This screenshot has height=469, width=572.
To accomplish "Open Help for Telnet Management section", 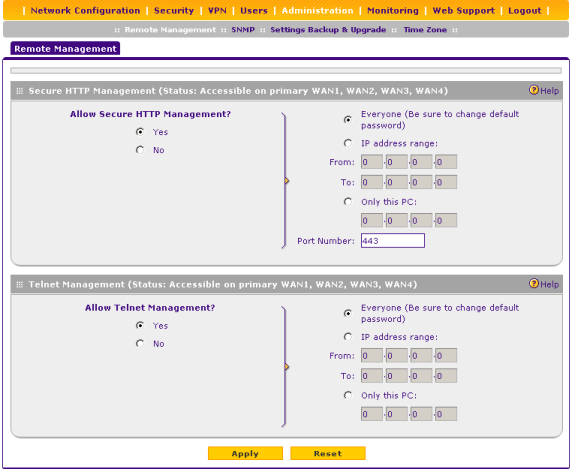I will coord(544,284).
